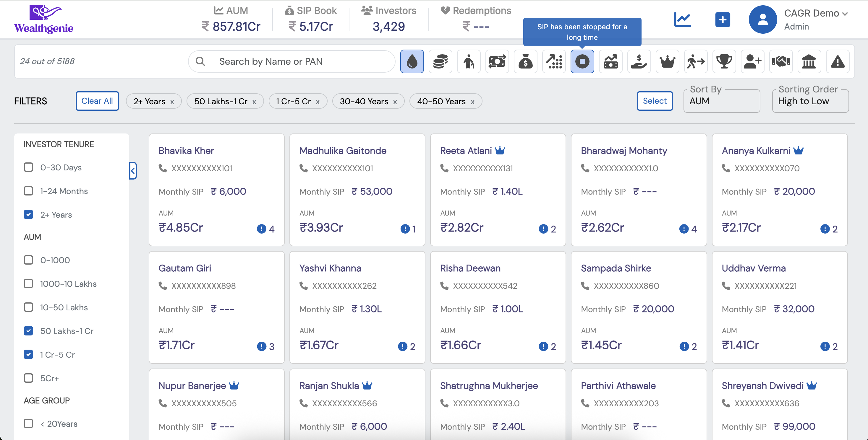Select the water droplet filter icon
This screenshot has height=440, width=868.
[412, 61]
